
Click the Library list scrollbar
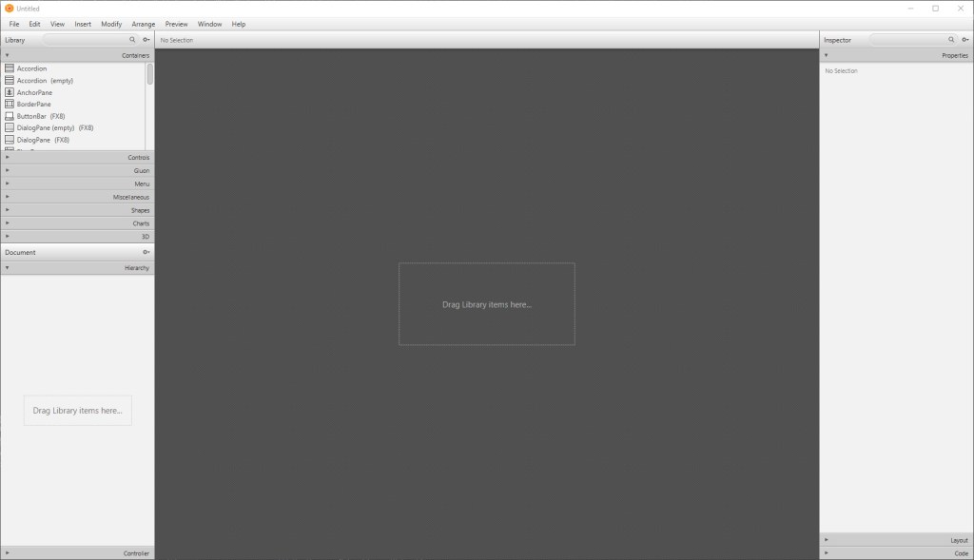point(149,76)
